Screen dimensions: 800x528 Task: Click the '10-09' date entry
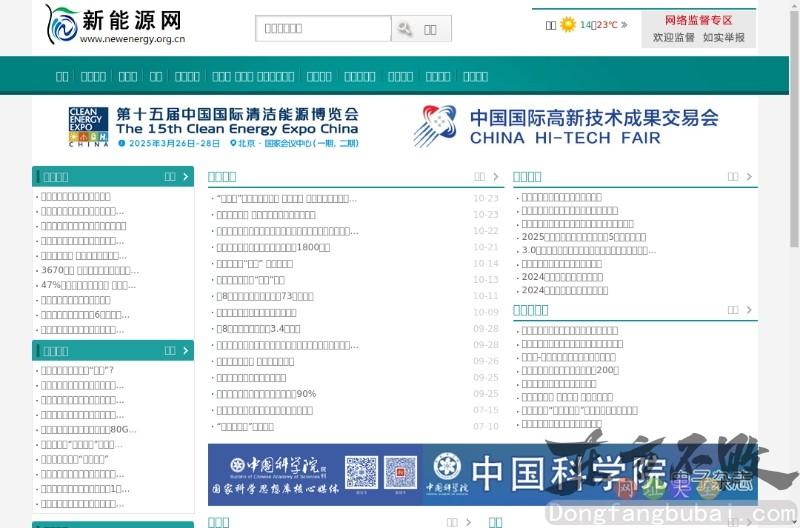(486, 312)
